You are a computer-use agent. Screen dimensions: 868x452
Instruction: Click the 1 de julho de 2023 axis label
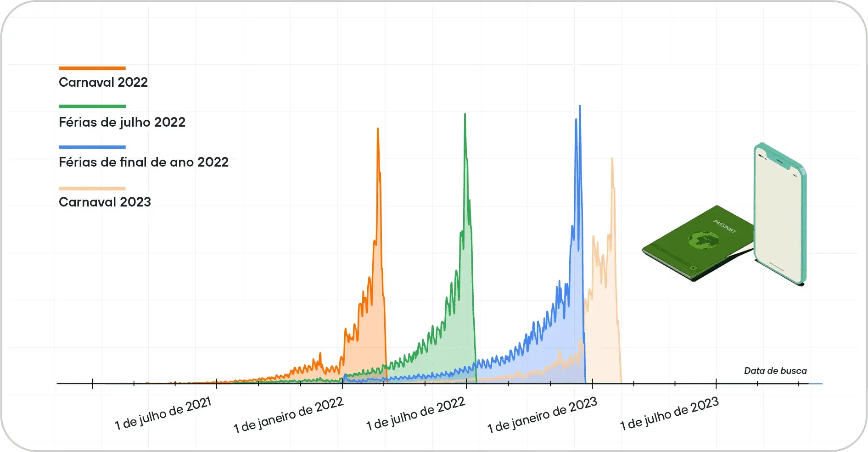pyautogui.click(x=669, y=413)
